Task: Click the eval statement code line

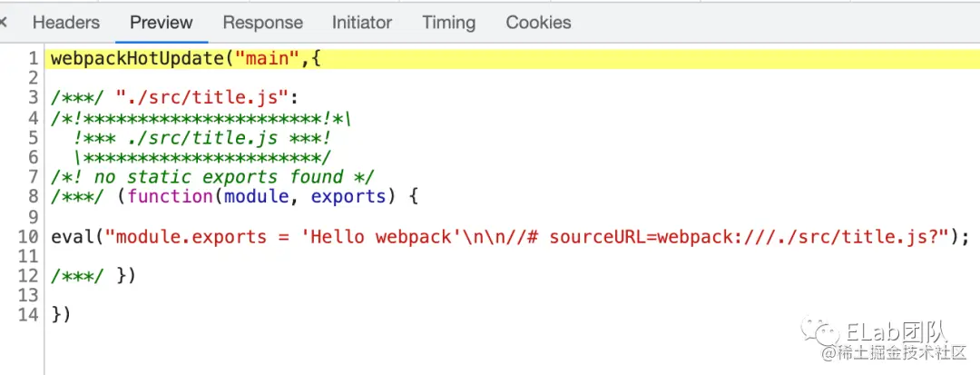Action: 510,237
